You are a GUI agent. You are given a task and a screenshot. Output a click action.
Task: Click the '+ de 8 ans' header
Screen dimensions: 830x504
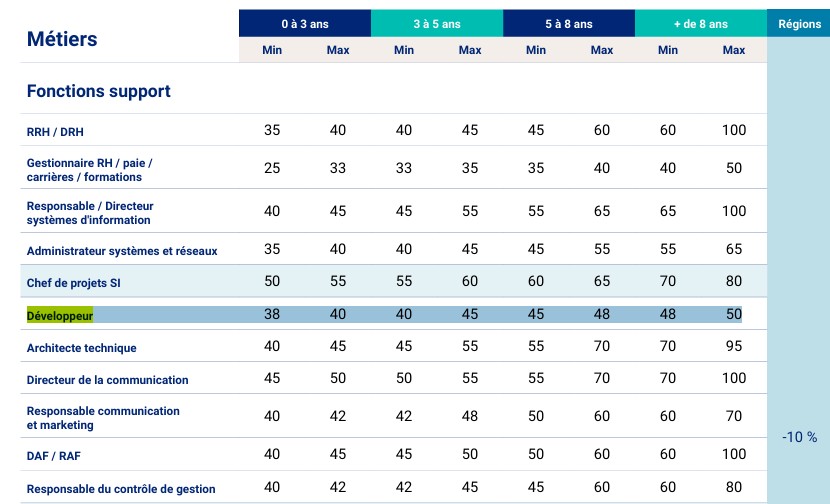pyautogui.click(x=700, y=24)
